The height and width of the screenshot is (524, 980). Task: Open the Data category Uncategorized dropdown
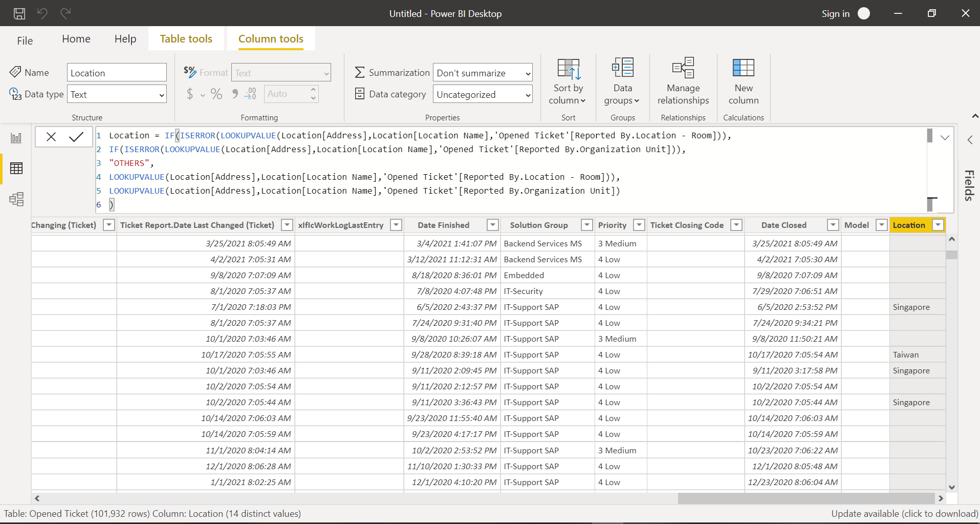click(x=483, y=94)
